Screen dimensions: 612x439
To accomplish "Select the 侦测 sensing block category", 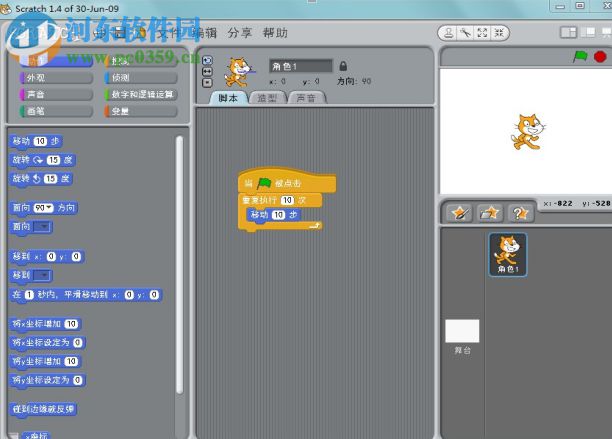I will (x=141, y=78).
